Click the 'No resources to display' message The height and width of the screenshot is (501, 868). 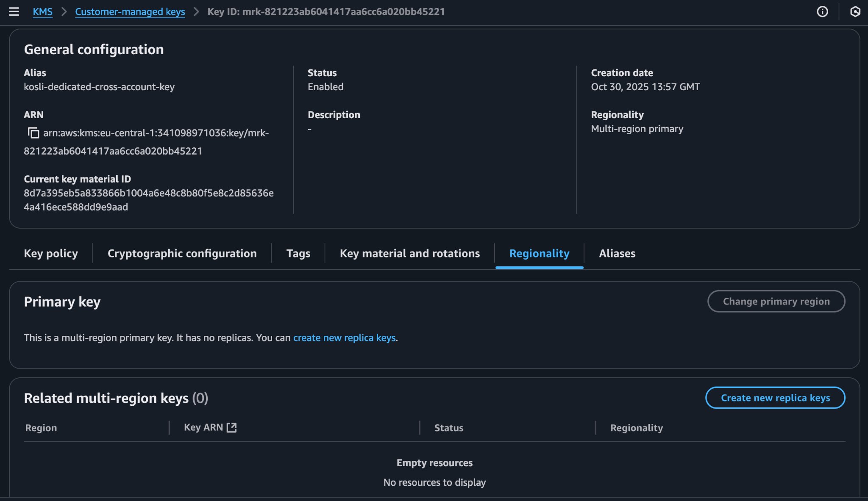(x=434, y=482)
